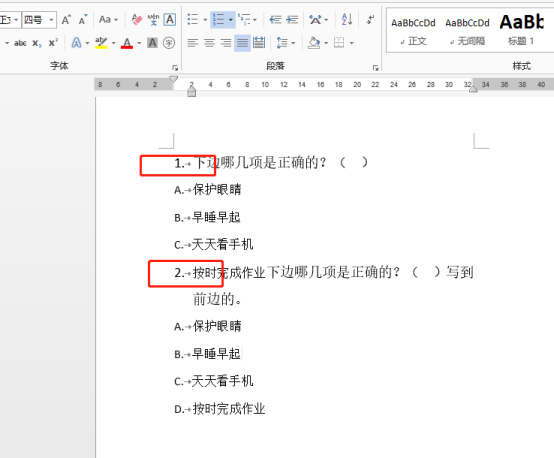Apply yellow text highlight color
554x458 pixels.
pyautogui.click(x=101, y=43)
